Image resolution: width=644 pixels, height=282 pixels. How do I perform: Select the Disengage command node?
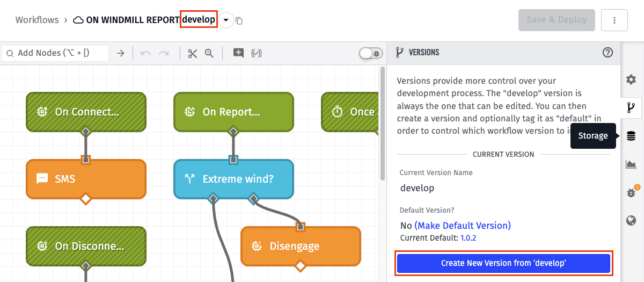point(301,246)
